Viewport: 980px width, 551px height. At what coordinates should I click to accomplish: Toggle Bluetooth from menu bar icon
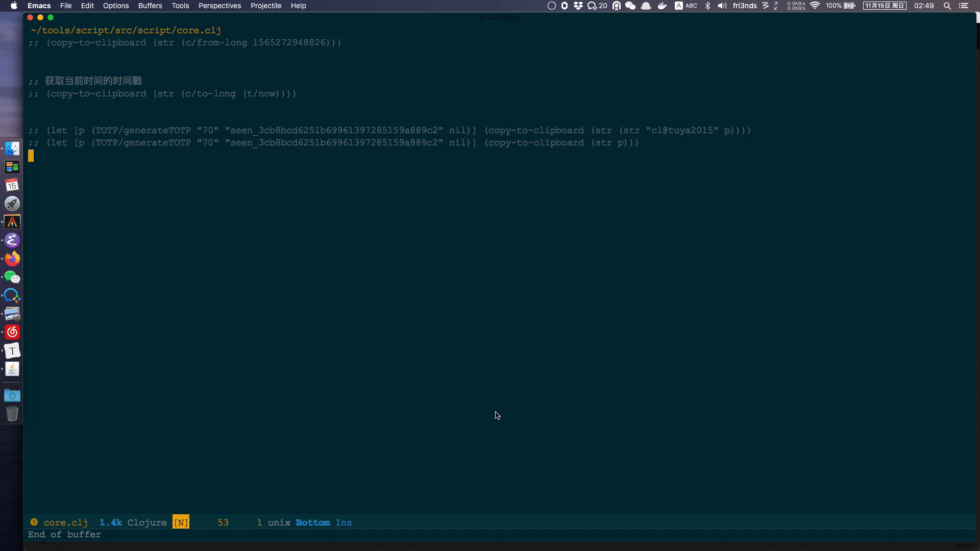707,6
